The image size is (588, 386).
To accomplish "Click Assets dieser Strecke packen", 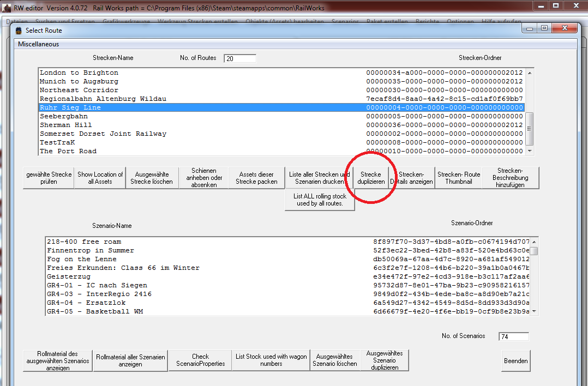I will 256,178.
